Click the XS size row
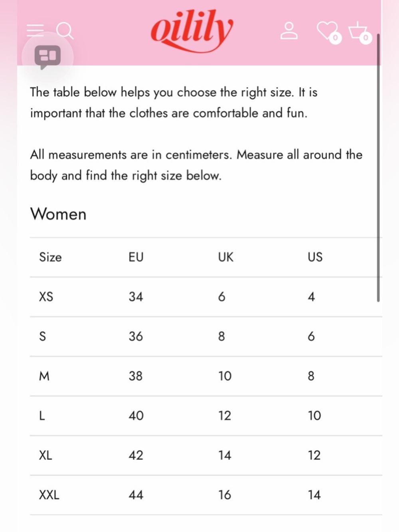Screen dimensions: 399x532 pyautogui.click(x=206, y=297)
